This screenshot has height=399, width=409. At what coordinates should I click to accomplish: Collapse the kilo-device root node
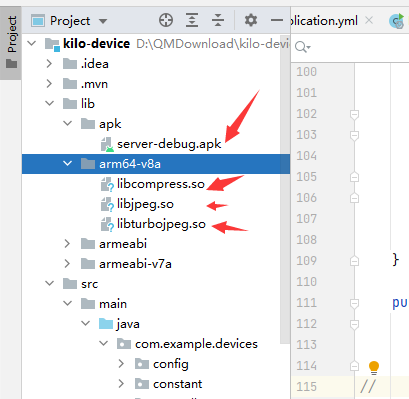pos(32,43)
